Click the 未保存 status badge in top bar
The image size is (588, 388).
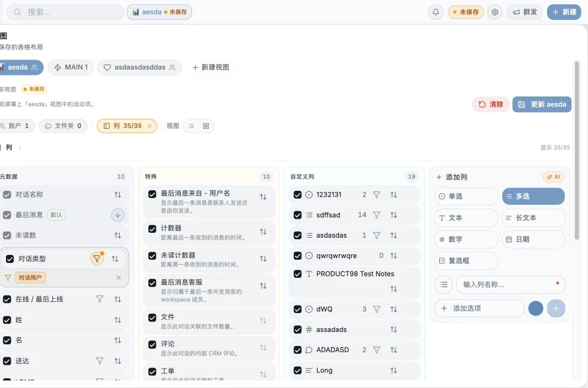pos(466,12)
